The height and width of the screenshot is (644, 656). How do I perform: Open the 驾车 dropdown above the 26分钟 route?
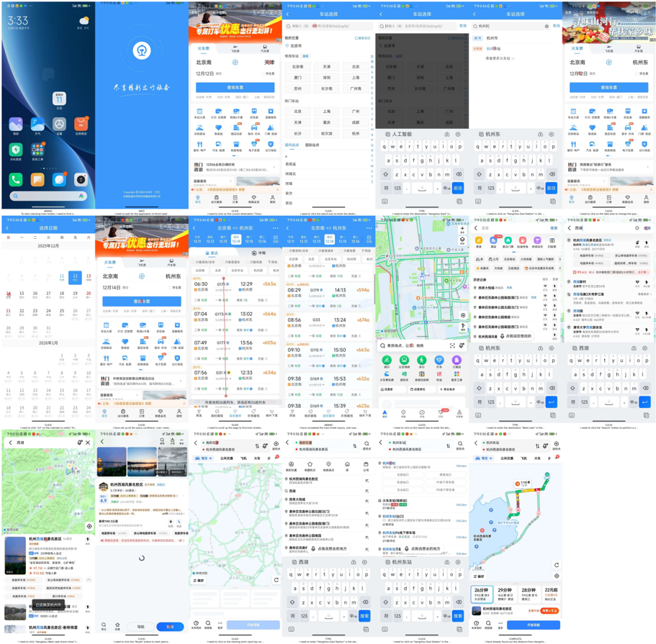click(x=484, y=458)
